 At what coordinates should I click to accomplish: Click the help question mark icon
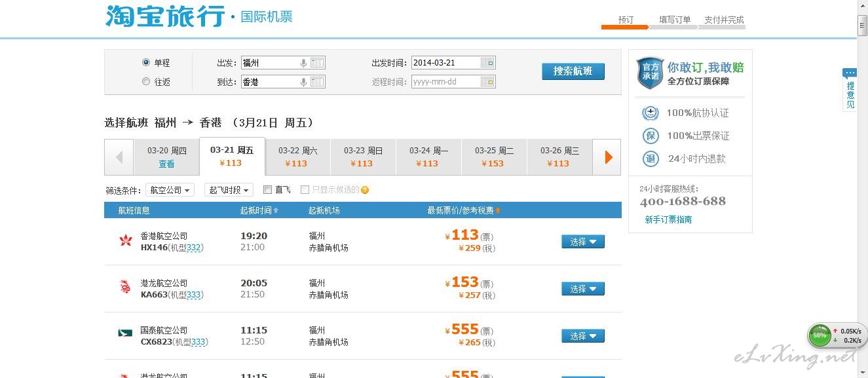(365, 190)
